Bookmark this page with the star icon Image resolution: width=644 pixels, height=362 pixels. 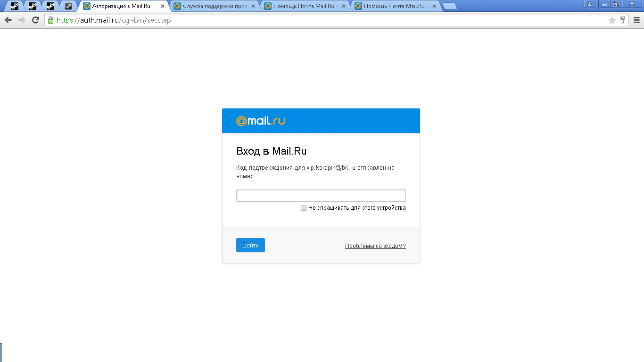point(612,20)
